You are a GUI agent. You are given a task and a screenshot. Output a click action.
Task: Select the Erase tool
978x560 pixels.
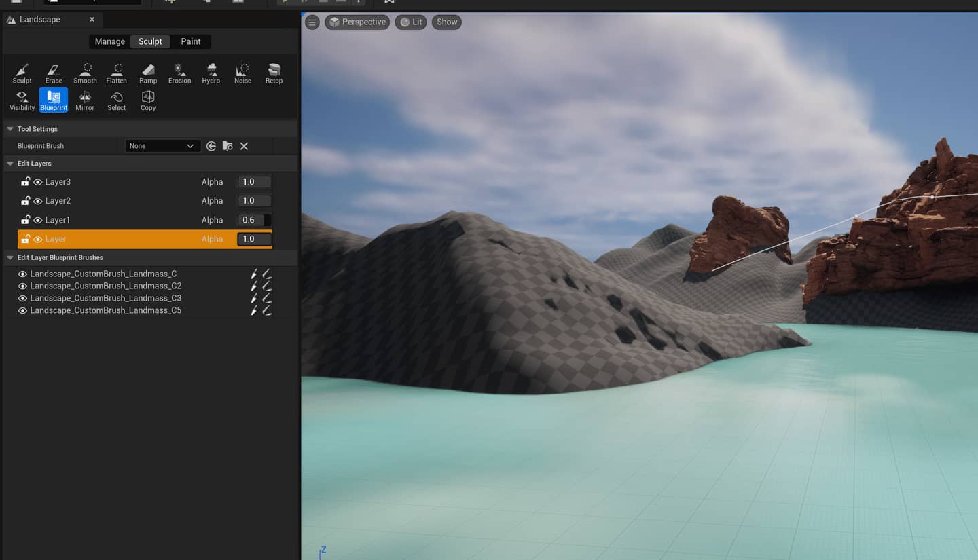coord(54,73)
